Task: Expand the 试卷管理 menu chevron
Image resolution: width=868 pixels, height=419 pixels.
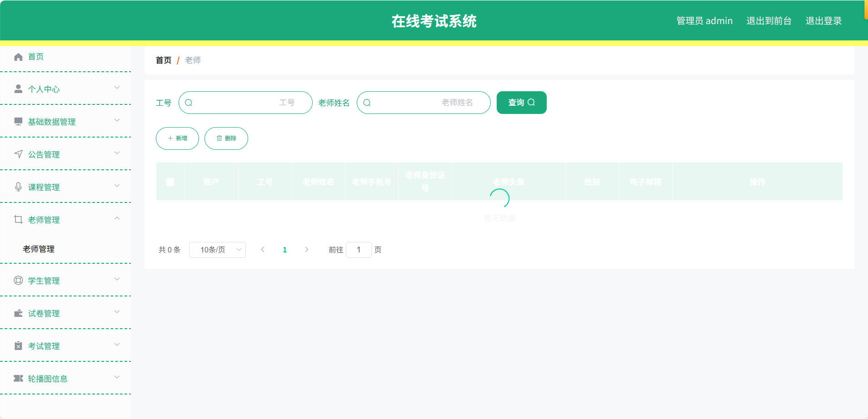Action: 117,312
